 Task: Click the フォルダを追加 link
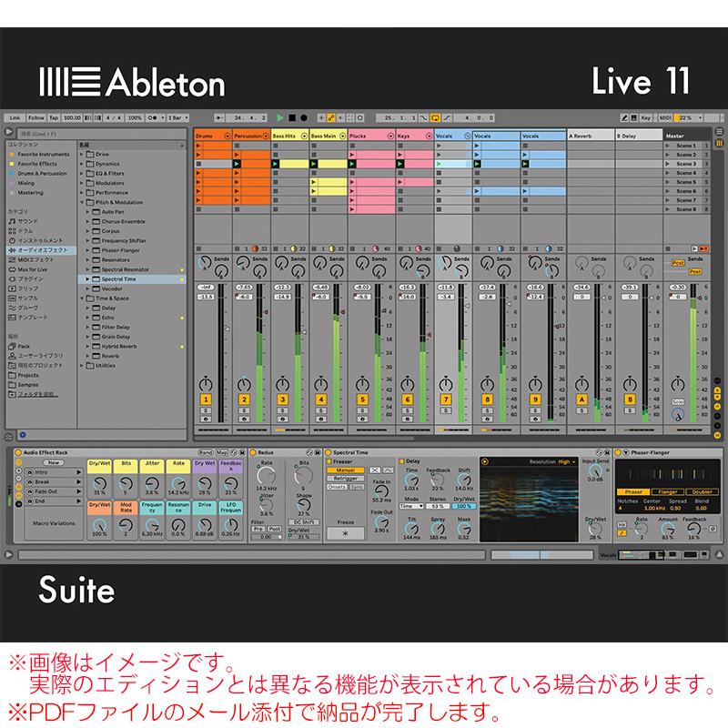(x=35, y=394)
